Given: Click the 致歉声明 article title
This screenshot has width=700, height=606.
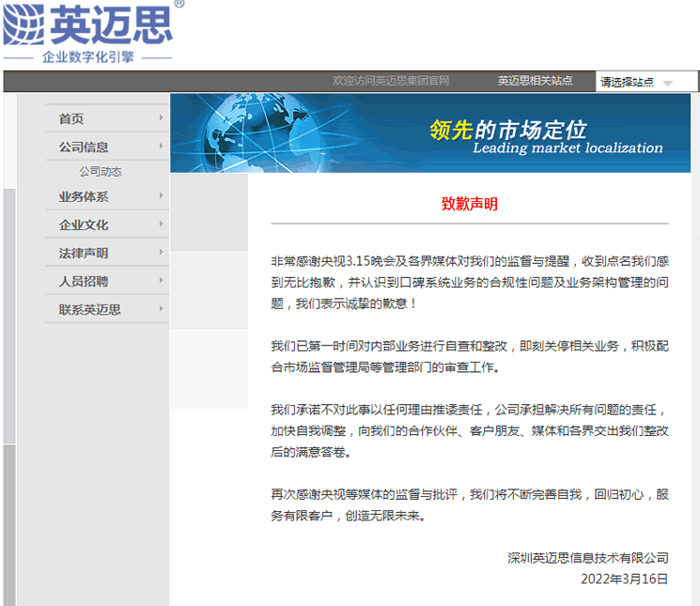Looking at the screenshot, I should tap(469, 204).
